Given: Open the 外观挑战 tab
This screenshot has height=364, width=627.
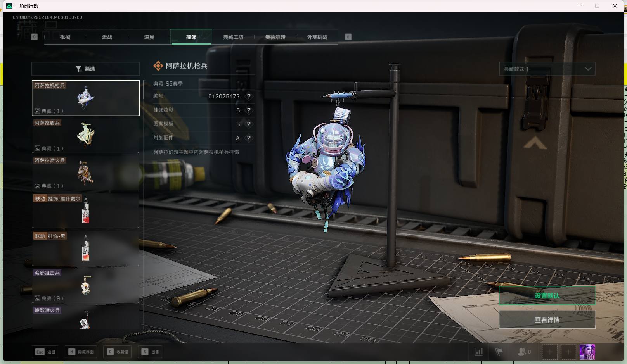Looking at the screenshot, I should click(317, 37).
